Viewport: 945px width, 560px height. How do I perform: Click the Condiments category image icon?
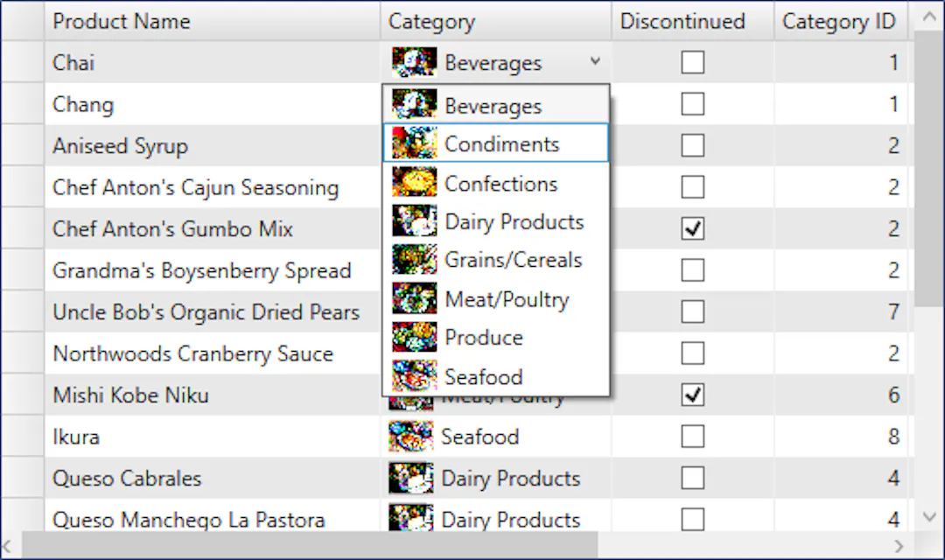click(415, 143)
